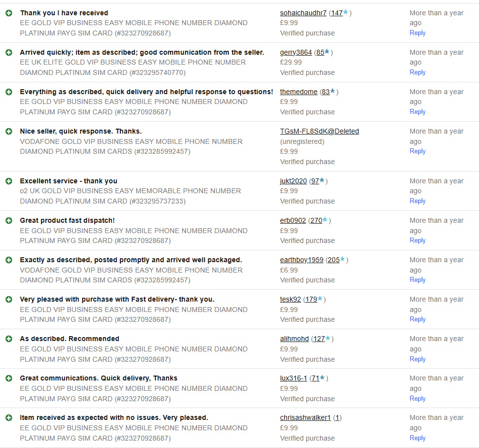
Task: Select the TGsM-FL8SdK@Deleted username link
Action: (x=319, y=131)
